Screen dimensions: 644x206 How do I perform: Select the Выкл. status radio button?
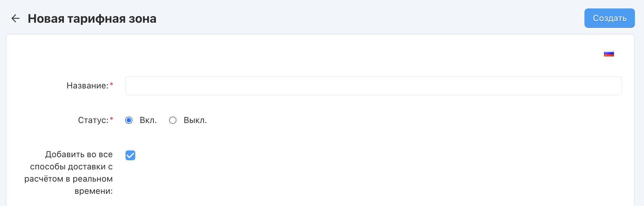click(173, 120)
